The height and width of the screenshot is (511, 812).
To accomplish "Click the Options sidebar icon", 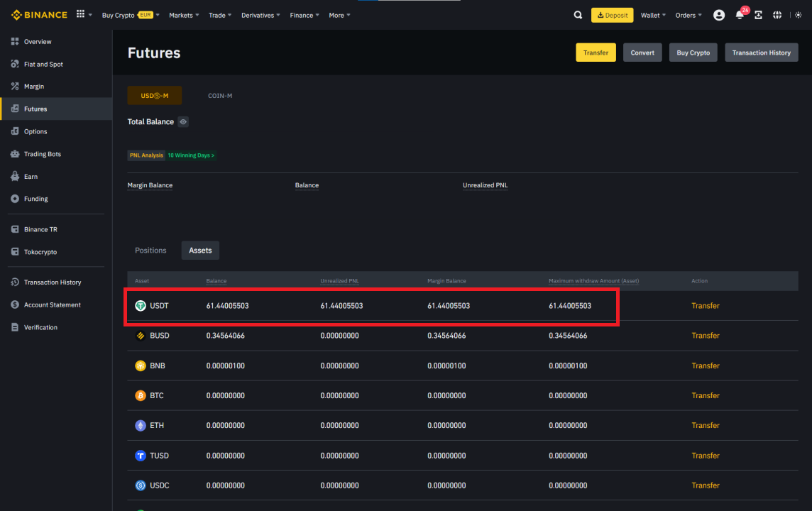I will [15, 131].
